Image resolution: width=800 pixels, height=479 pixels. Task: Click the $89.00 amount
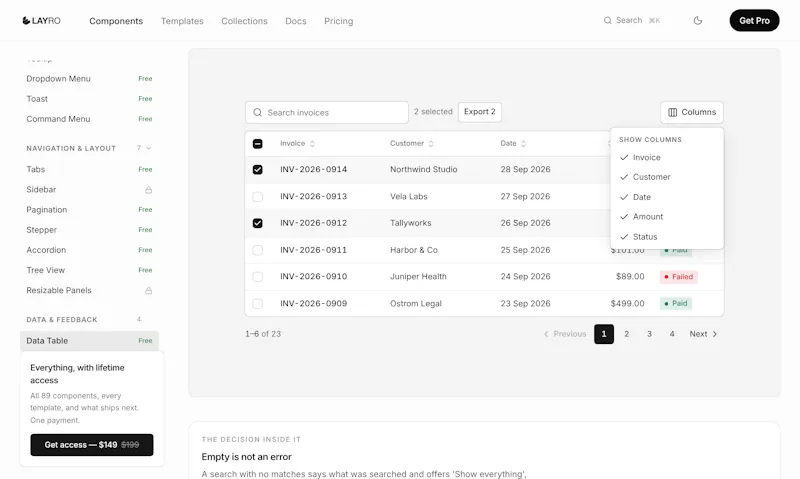(x=630, y=276)
